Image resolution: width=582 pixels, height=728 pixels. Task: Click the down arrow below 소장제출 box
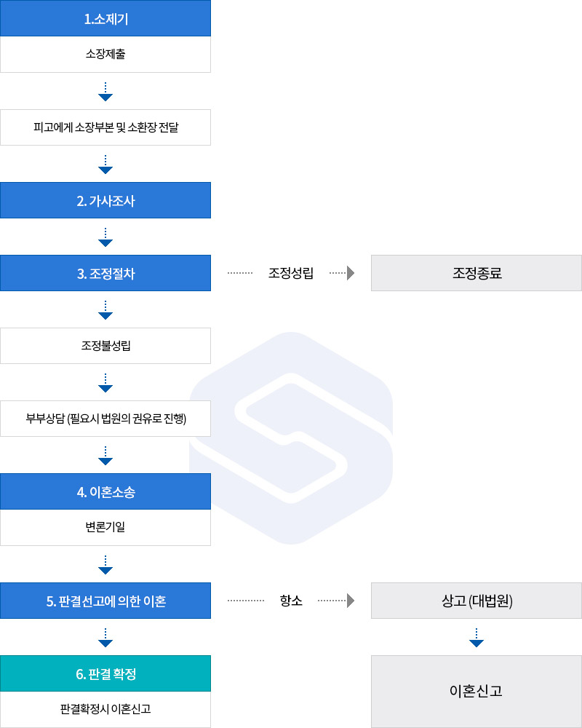click(105, 92)
